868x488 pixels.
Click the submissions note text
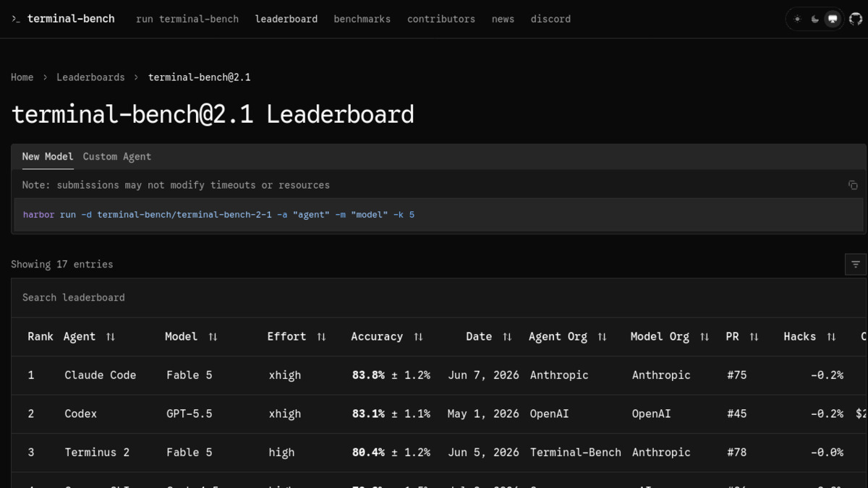tap(176, 185)
